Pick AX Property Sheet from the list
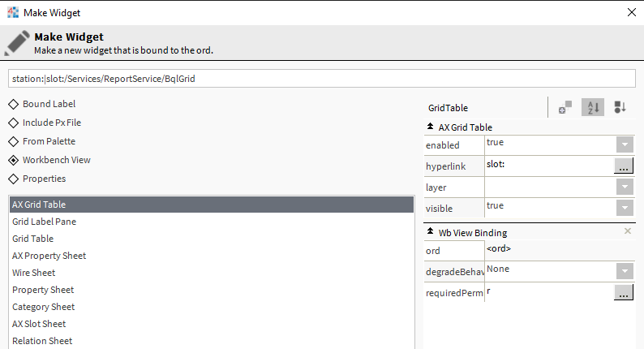The width and height of the screenshot is (644, 349). 49,256
